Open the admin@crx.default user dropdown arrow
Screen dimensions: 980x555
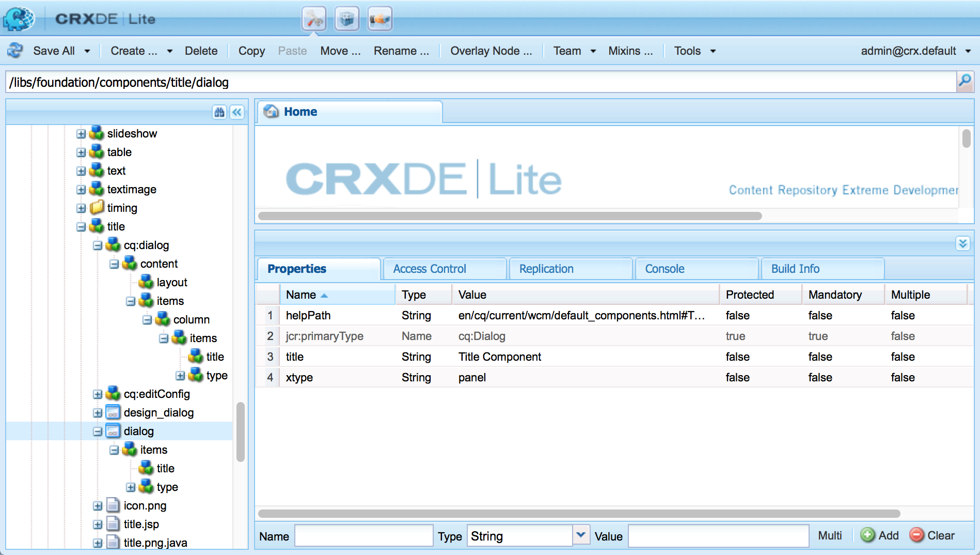[968, 51]
